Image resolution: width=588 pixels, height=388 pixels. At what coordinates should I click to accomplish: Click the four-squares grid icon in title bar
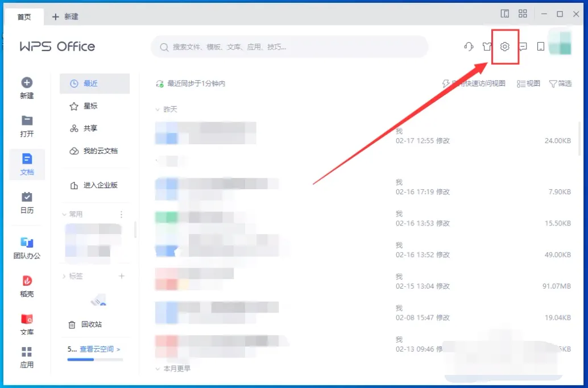(x=523, y=14)
